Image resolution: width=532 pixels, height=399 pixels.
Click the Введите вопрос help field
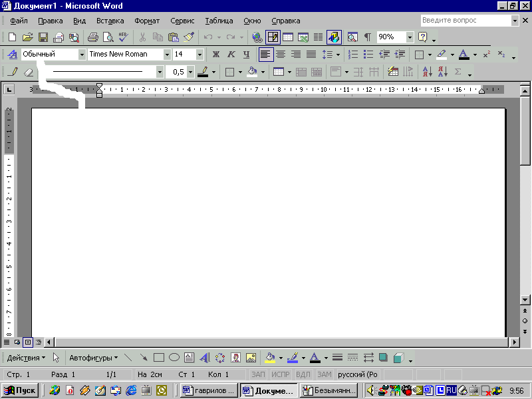tap(465, 21)
